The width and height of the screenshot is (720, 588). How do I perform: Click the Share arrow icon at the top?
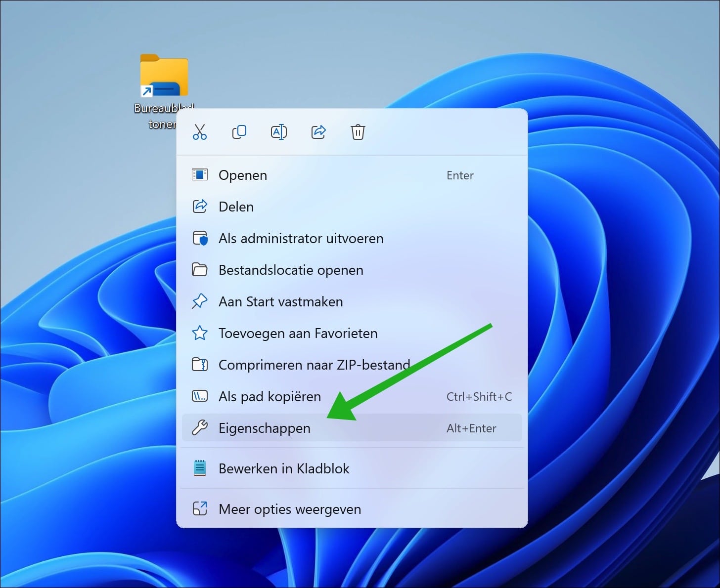click(x=318, y=132)
